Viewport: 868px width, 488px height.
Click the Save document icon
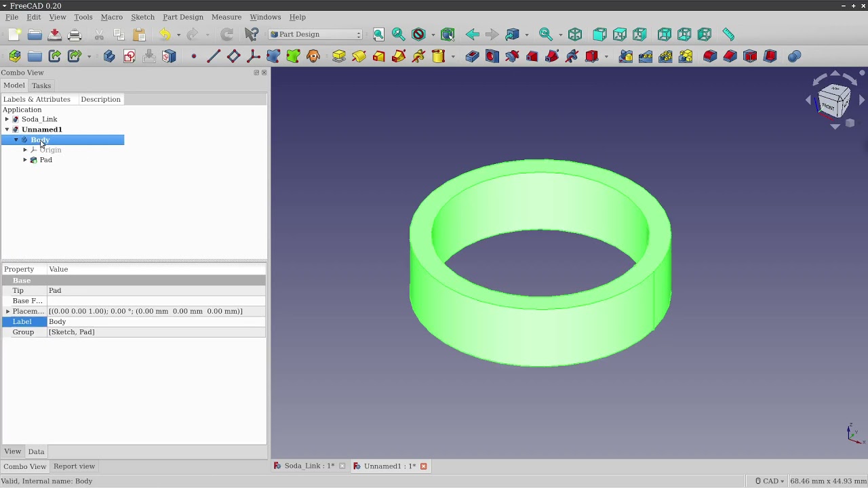[x=55, y=35]
